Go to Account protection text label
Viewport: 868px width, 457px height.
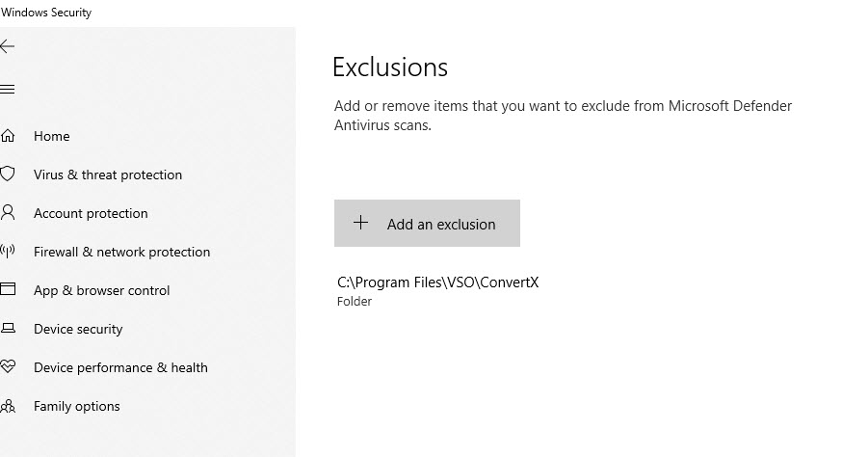click(x=91, y=214)
